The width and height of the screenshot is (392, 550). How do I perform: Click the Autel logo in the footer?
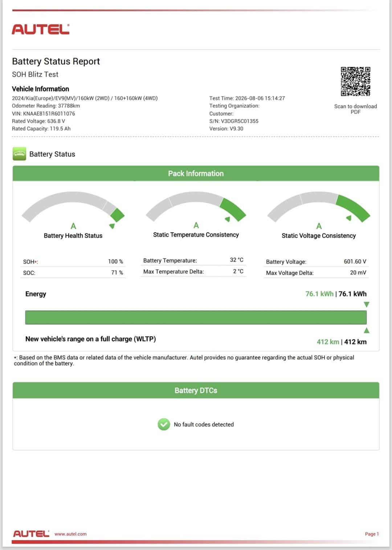(x=31, y=534)
